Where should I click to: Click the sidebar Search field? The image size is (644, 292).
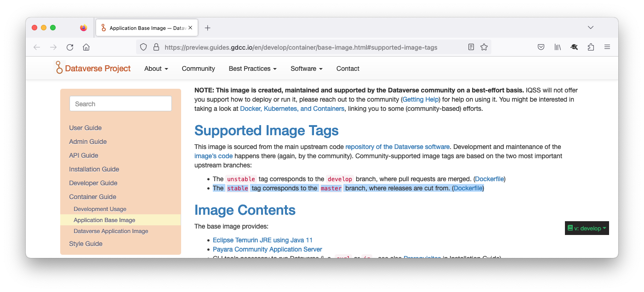click(x=120, y=103)
